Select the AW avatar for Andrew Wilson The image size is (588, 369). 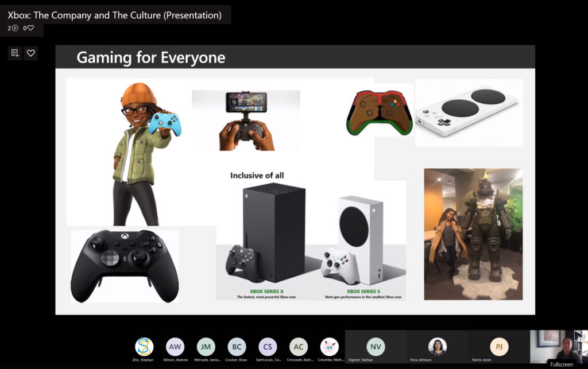point(175,347)
